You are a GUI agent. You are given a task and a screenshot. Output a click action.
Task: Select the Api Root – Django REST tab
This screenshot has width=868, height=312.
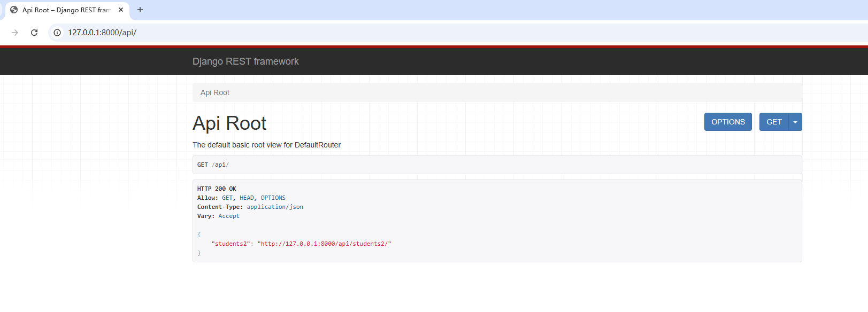click(x=67, y=10)
